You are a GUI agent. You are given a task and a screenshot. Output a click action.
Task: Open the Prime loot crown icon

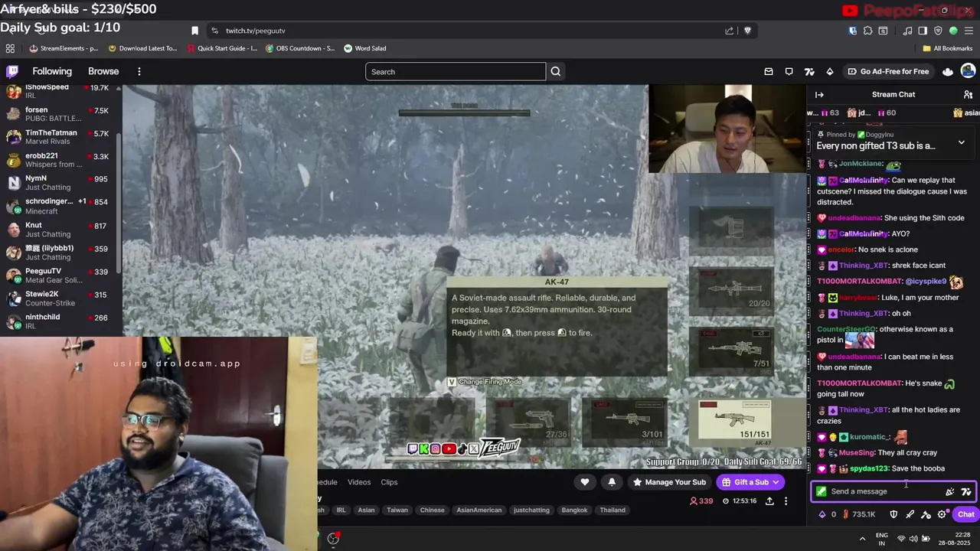[x=948, y=71]
